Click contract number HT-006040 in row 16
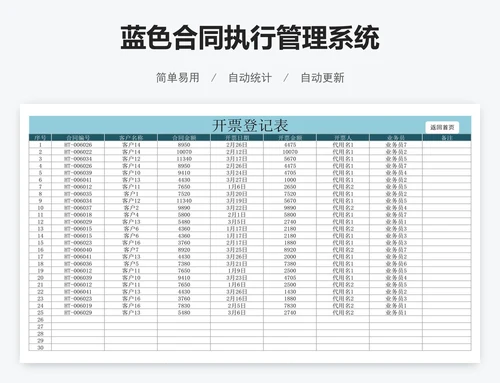The image size is (500, 383). [x=78, y=250]
